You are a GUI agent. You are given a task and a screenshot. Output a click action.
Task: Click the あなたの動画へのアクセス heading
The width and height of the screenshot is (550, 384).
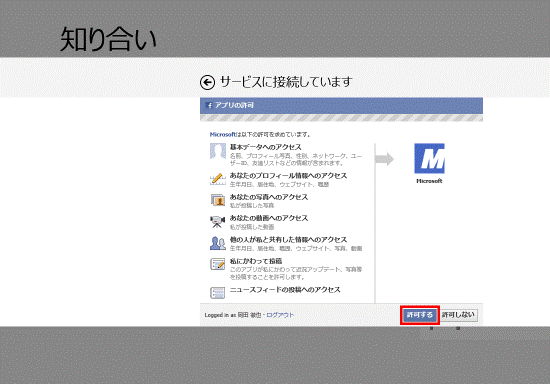tap(269, 218)
